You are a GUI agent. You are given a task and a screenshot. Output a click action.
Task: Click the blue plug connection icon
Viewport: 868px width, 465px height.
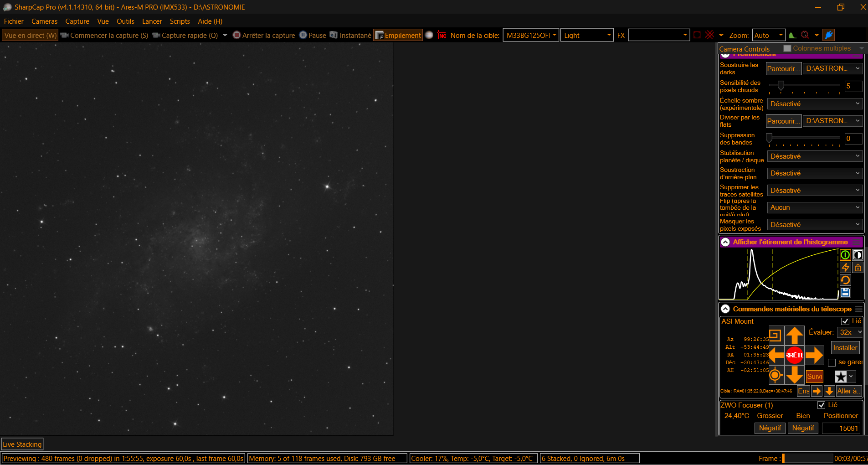tap(829, 35)
